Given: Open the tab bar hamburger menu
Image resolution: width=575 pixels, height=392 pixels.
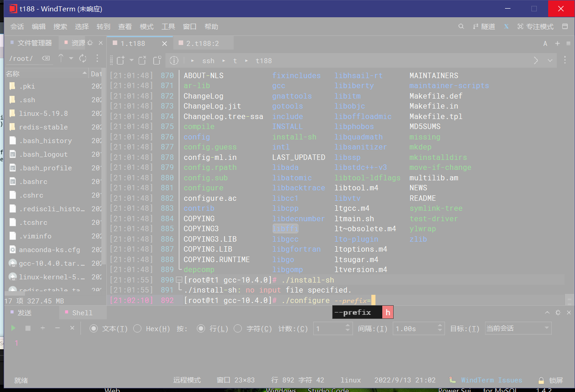Looking at the screenshot, I should [568, 44].
